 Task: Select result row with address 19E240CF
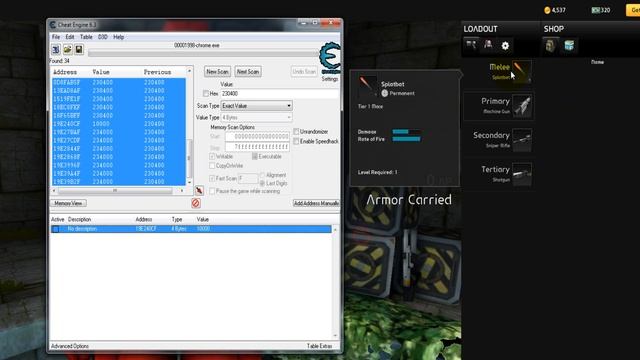(118, 124)
